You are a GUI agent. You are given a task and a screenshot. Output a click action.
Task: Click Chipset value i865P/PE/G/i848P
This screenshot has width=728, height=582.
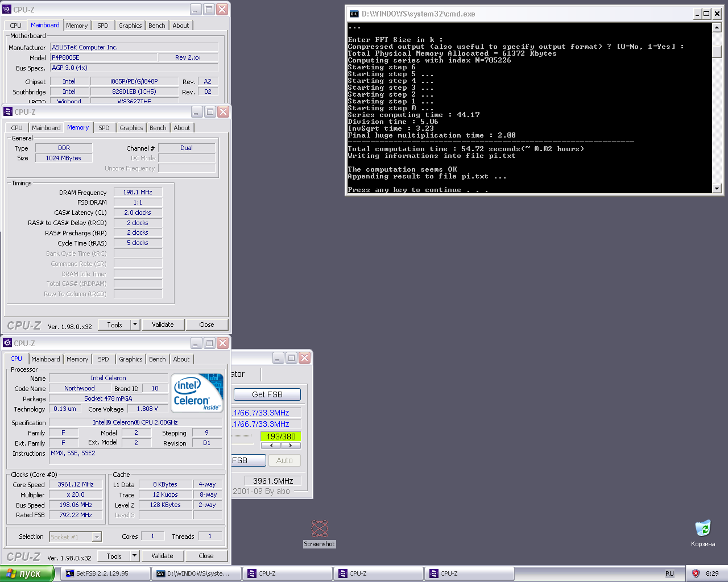[x=134, y=81]
